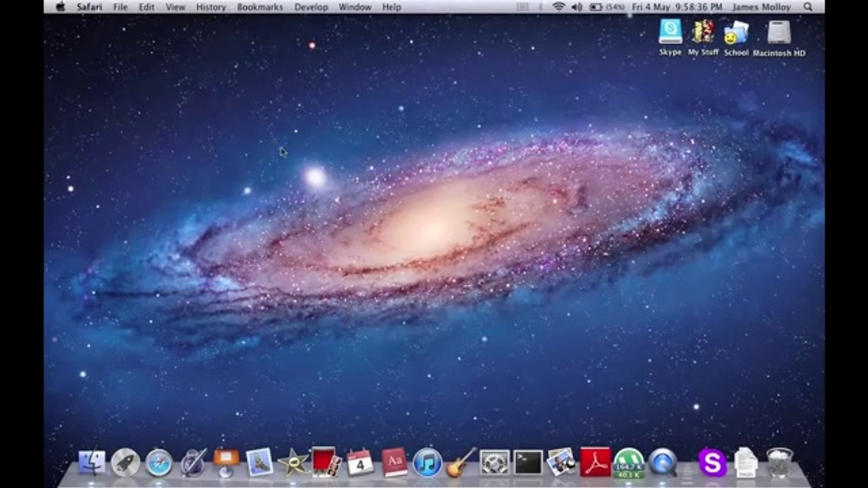Open Finder from the Dock
This screenshot has width=868, height=488.
(92, 463)
